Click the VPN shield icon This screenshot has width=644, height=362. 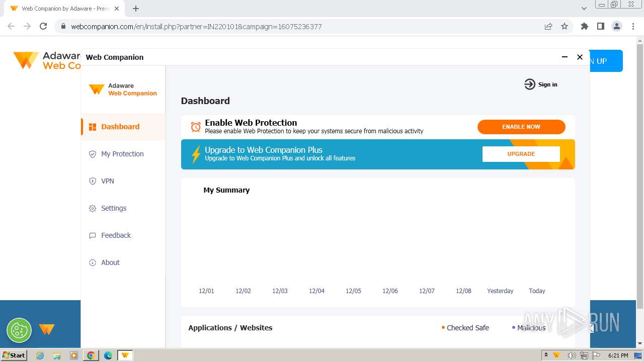tap(93, 181)
